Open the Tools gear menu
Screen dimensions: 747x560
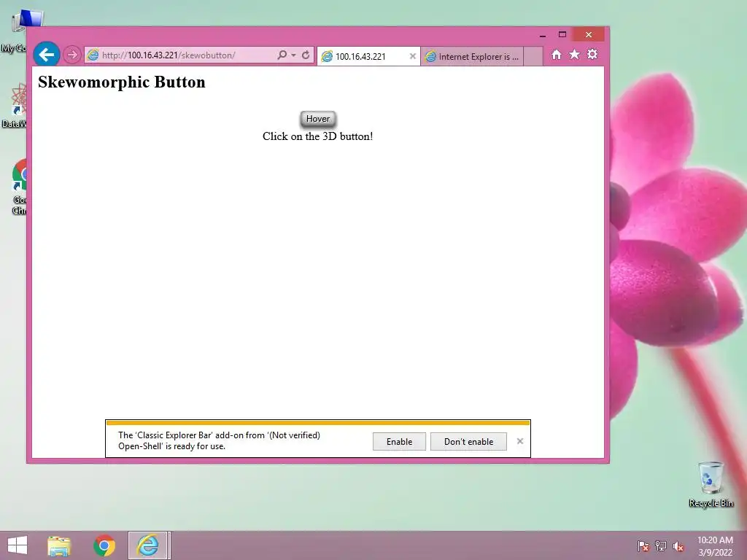[x=592, y=55]
